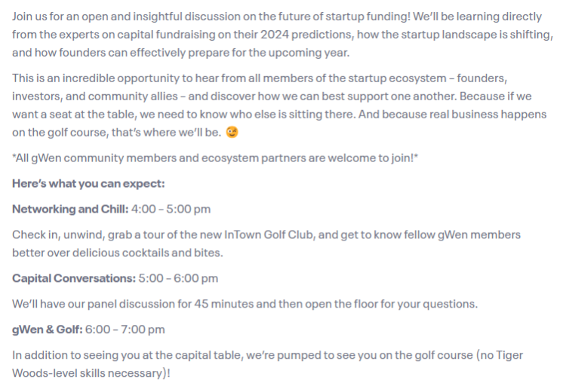Viewport: 563px width, 392px height.
Task: Click the "5:00 – 6:00 pm" time
Action: (179, 278)
